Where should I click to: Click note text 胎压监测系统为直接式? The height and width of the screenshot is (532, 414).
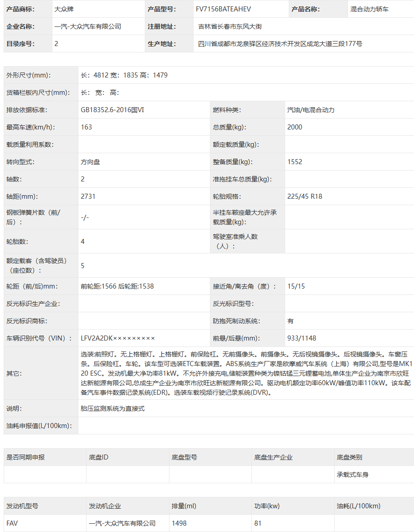pyautogui.click(x=112, y=408)
